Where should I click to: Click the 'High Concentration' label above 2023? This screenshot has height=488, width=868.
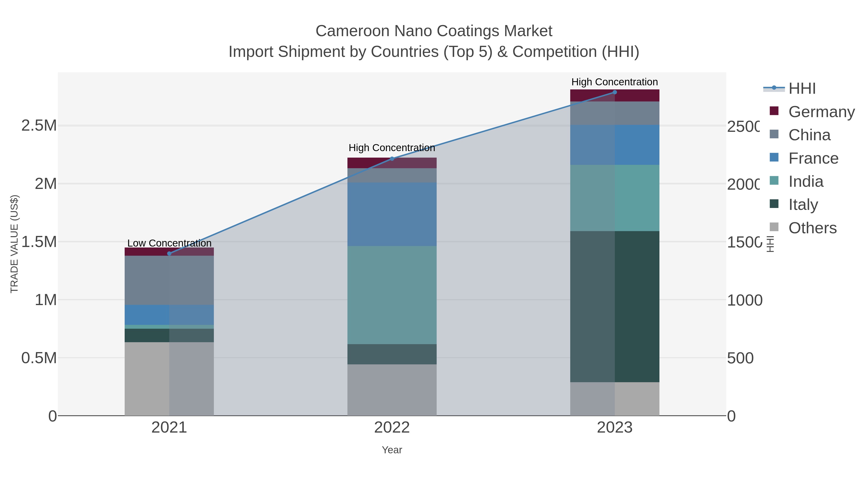coord(615,82)
